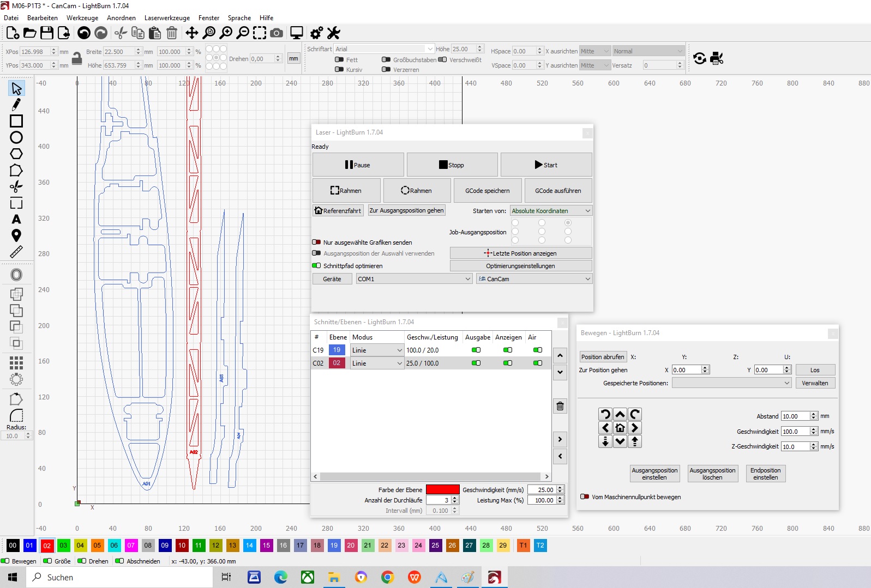The height and width of the screenshot is (588, 871).
Task: Open the Laserwerkzeuge menu
Action: click(x=167, y=18)
